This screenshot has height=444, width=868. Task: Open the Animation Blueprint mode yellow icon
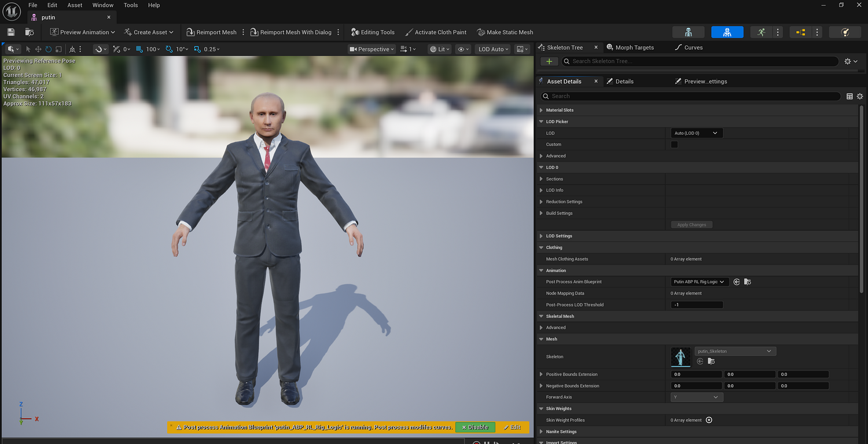(801, 32)
